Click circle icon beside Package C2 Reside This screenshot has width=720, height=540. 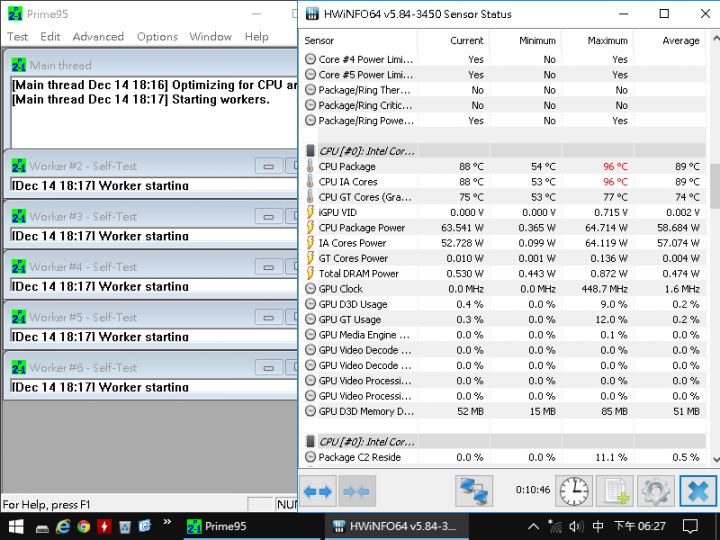(310, 457)
